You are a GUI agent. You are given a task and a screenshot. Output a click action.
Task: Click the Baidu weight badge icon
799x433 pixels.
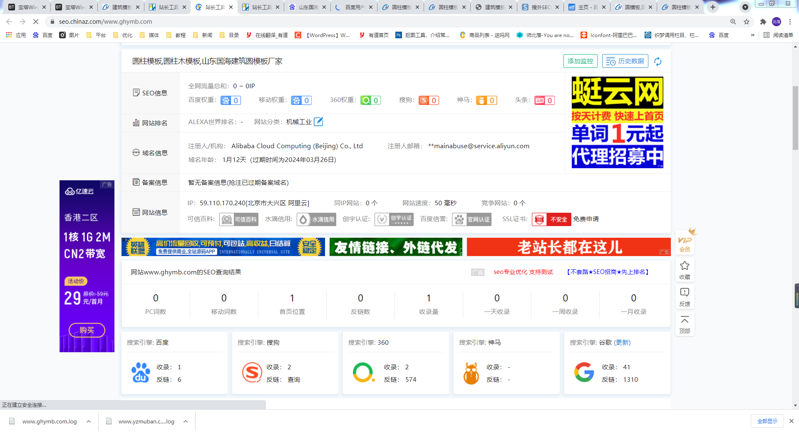[x=230, y=101]
